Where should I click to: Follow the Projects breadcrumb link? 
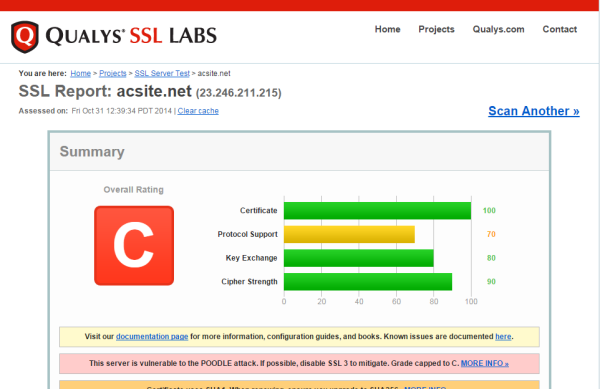112,73
